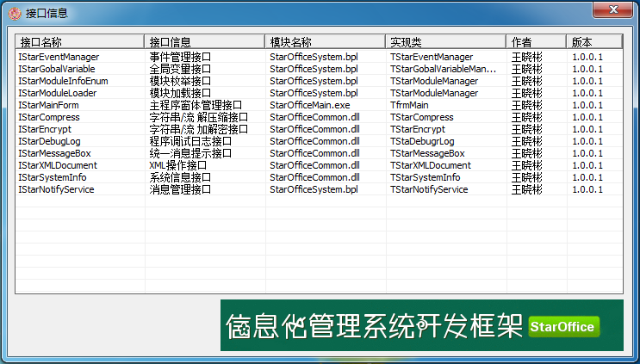Select IStarModuleInfoEnum interface name
640x364 pixels.
(x=63, y=81)
